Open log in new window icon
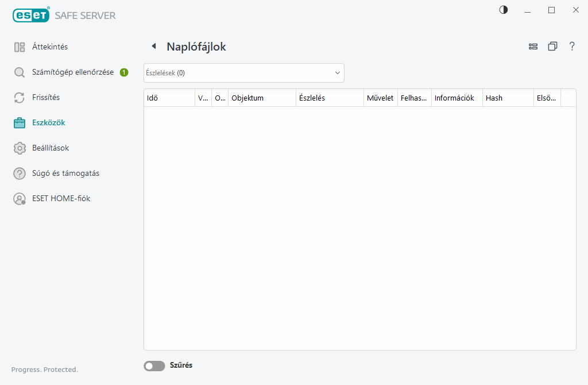 pos(552,47)
